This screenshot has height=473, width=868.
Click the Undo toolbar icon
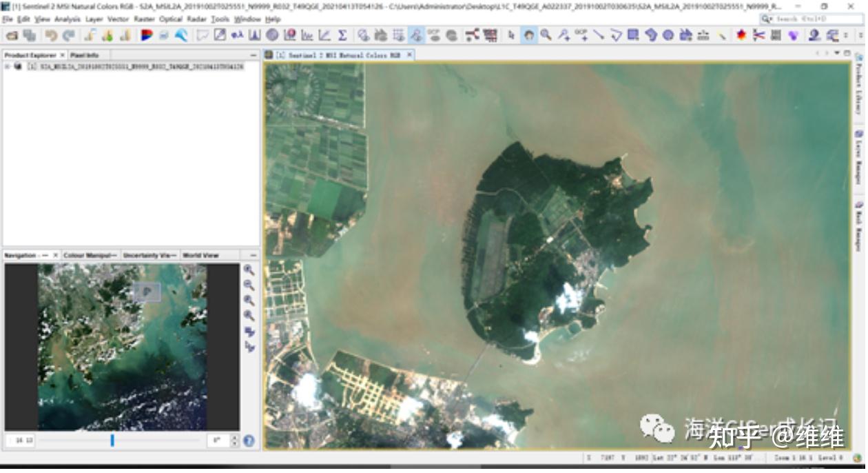[51, 35]
